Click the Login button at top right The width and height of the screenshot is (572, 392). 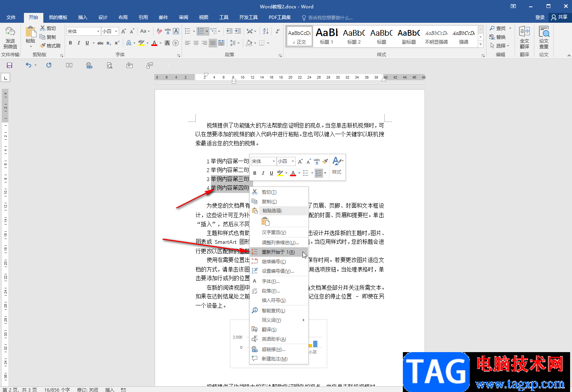point(540,17)
